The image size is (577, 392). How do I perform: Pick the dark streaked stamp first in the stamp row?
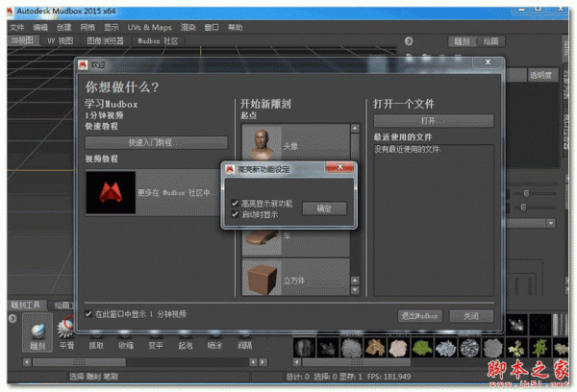pyautogui.click(x=304, y=348)
